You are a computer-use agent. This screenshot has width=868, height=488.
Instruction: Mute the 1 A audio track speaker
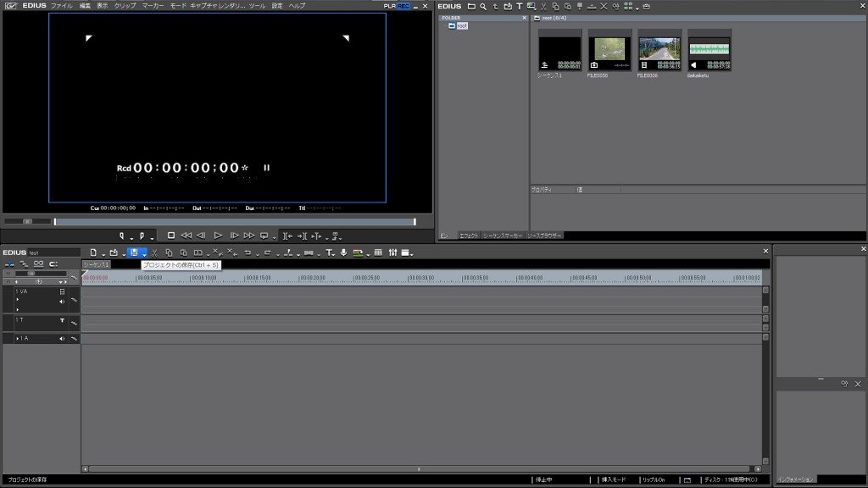tap(62, 338)
